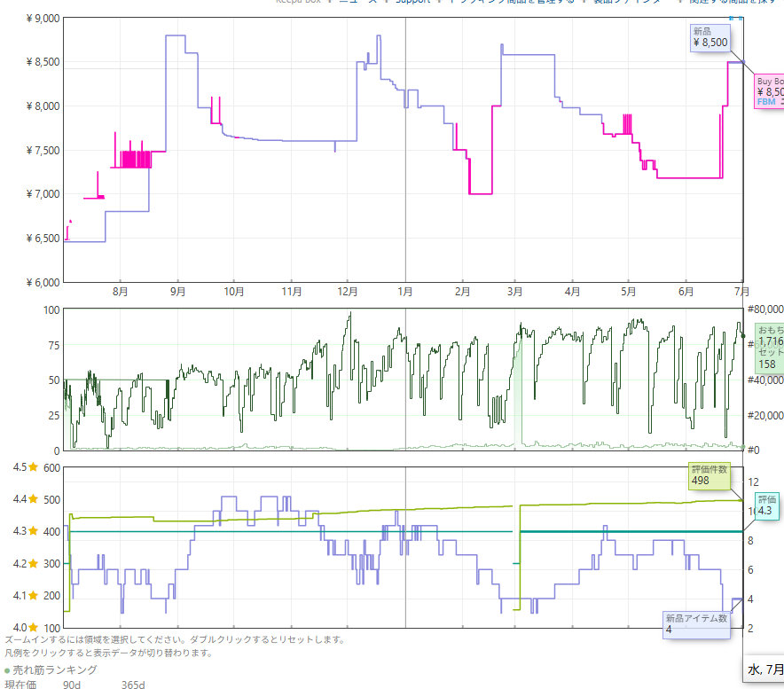Click the 2月 month label
784x689 pixels.
click(x=462, y=292)
